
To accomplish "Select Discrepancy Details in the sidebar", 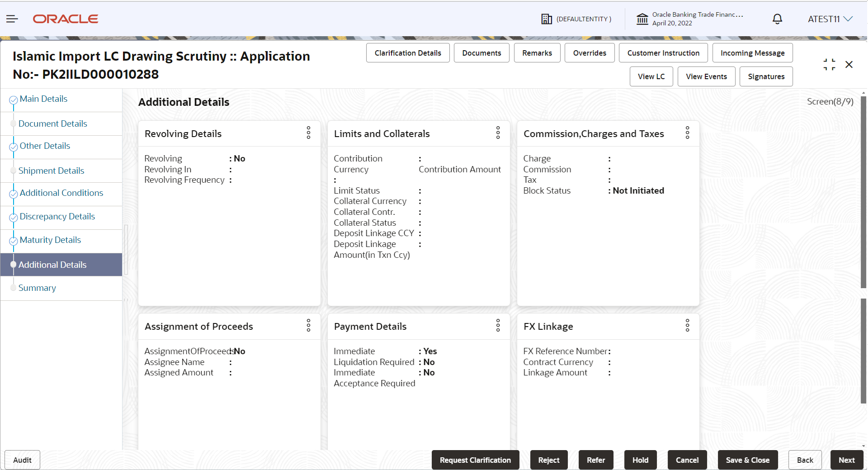I will [x=57, y=217].
